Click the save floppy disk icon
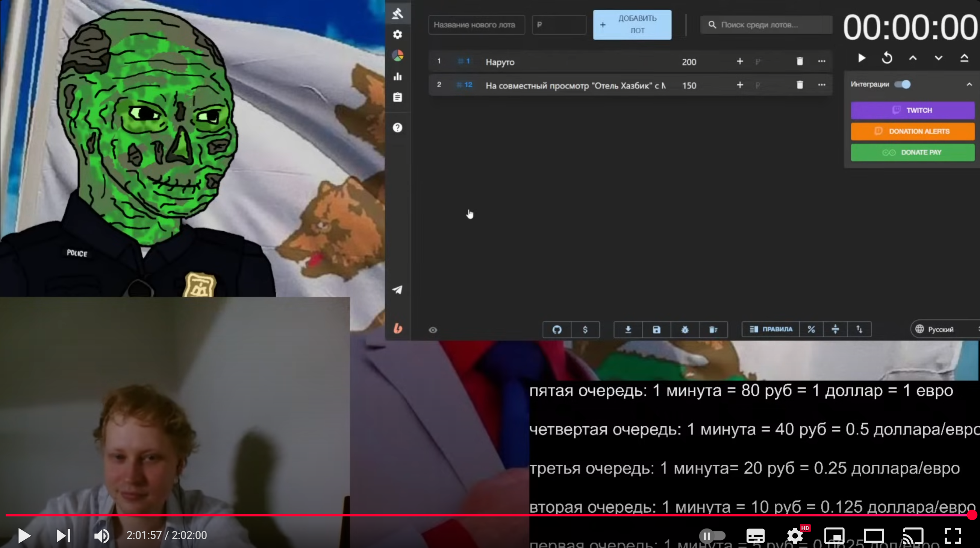The image size is (980, 548). (x=656, y=329)
